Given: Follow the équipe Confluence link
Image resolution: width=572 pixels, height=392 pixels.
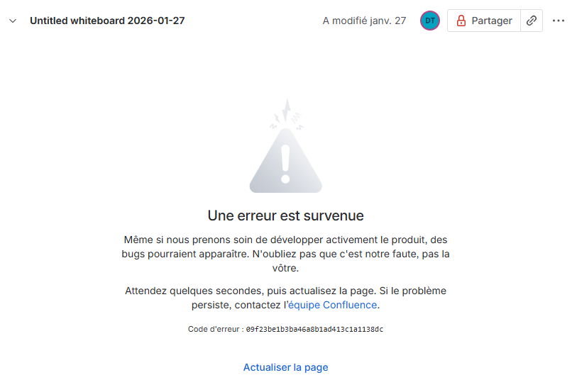Looking at the screenshot, I should [x=332, y=305].
